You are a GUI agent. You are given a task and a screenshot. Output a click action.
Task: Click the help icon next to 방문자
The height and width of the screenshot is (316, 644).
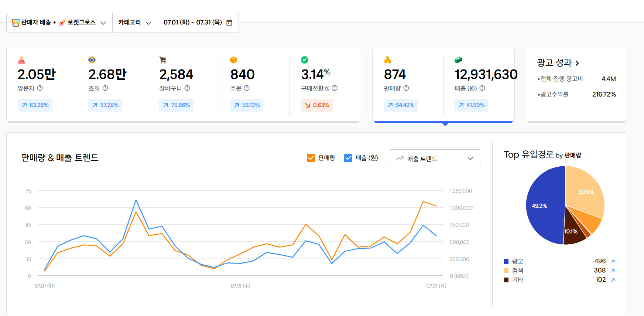point(40,88)
